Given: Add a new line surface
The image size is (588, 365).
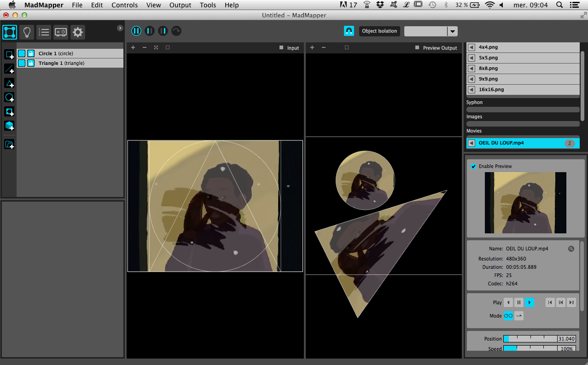Looking at the screenshot, I should coord(9,69).
